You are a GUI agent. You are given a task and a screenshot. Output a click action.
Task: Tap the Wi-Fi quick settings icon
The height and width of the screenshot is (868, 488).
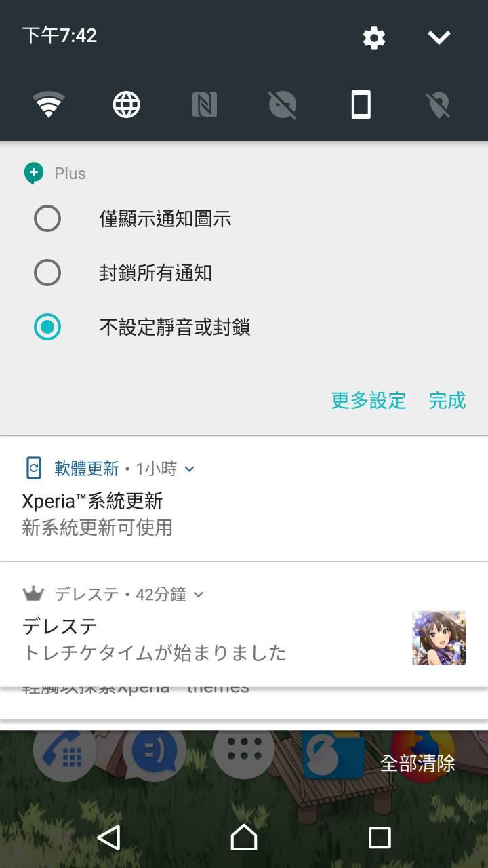pyautogui.click(x=49, y=105)
